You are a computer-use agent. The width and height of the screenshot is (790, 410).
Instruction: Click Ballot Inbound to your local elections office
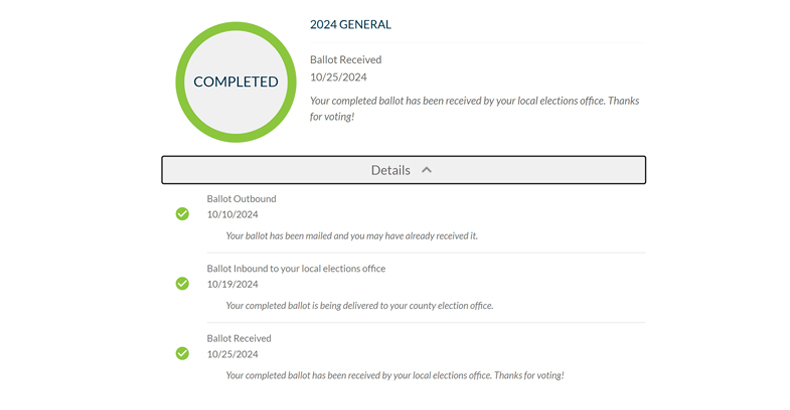point(296,268)
